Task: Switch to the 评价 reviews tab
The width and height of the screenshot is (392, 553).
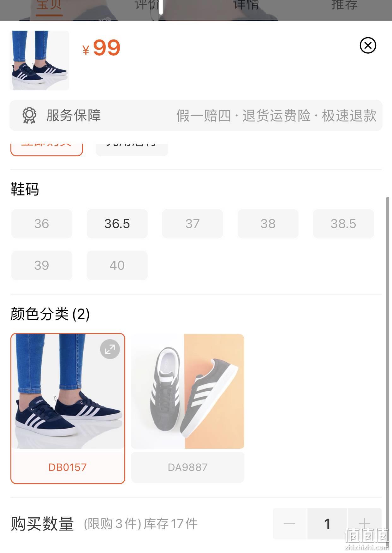Action: 147,5
